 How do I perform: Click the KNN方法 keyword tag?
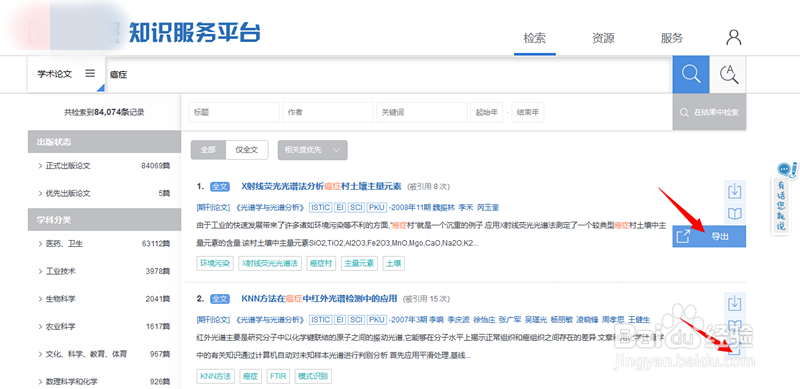215,377
